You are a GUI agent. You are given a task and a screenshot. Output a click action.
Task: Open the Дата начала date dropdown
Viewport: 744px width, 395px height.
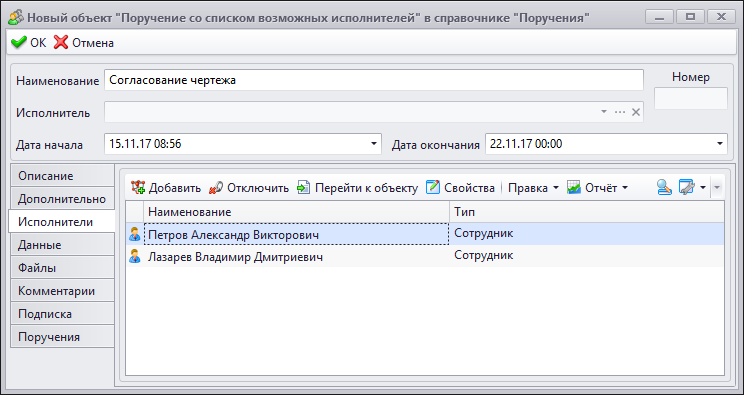pos(374,144)
